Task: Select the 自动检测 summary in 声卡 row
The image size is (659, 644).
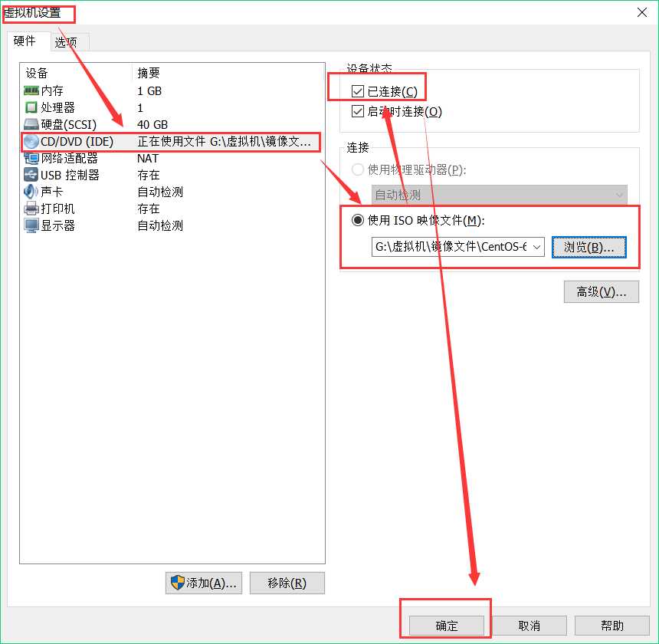Action: (160, 192)
